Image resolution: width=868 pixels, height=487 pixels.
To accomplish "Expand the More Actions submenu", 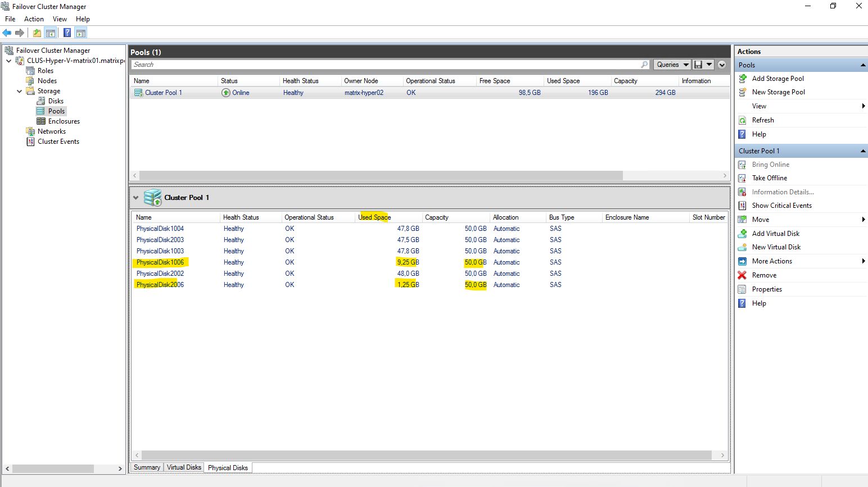I will (863, 261).
